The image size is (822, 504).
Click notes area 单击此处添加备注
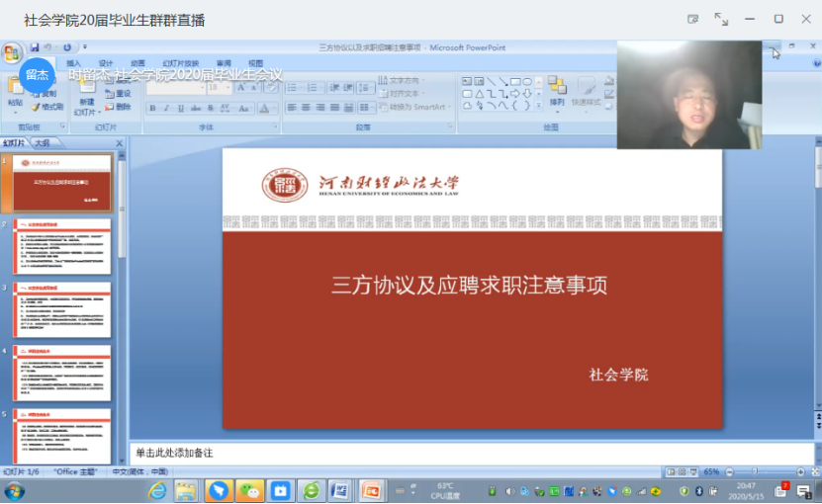(x=174, y=453)
